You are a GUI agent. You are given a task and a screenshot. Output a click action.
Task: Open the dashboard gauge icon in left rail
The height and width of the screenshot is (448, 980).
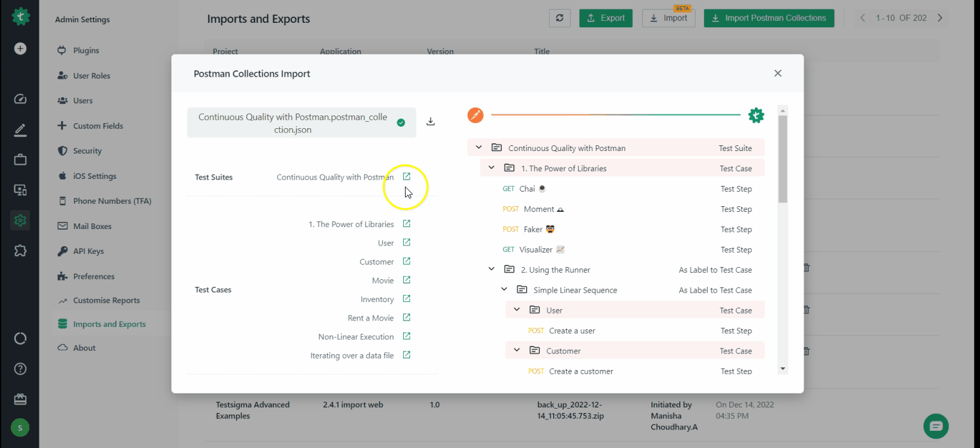click(20, 99)
